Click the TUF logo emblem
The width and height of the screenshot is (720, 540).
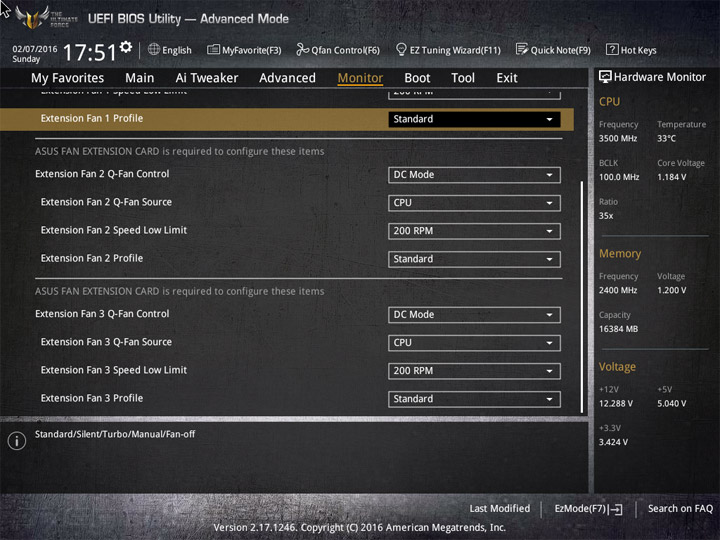pyautogui.click(x=32, y=17)
